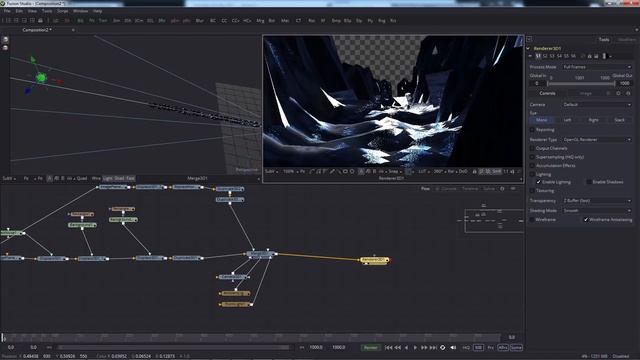This screenshot has width=640, height=360.
Task: Select settings slot S6
Action: (573, 56)
